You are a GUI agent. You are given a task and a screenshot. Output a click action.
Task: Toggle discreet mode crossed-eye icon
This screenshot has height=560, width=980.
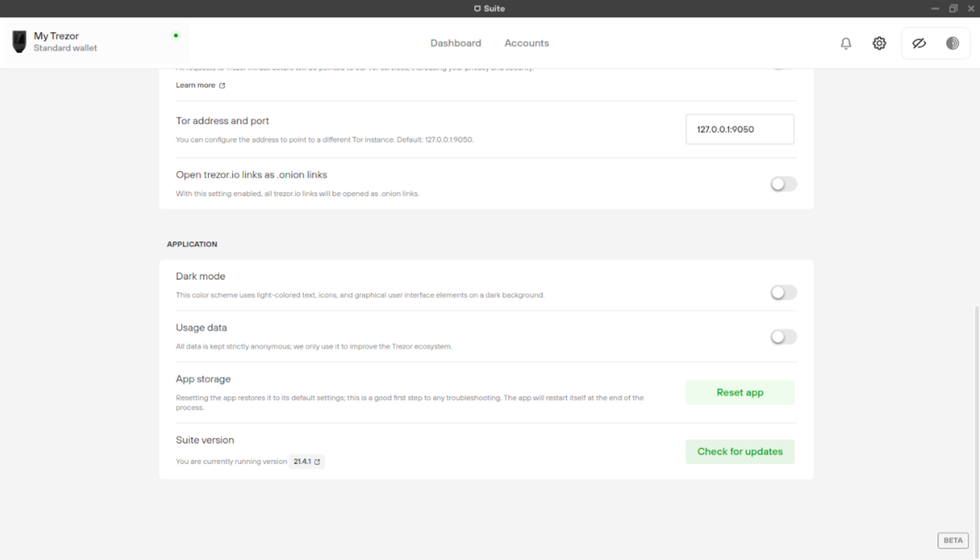click(x=919, y=43)
